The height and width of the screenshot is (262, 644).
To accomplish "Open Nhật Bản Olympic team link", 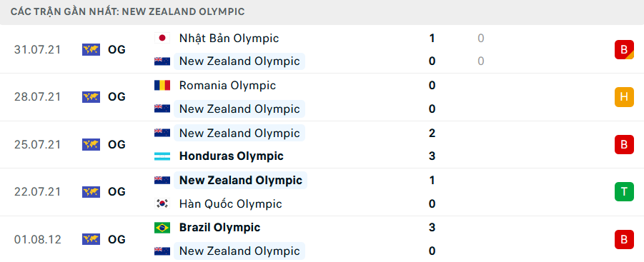I will pyautogui.click(x=229, y=38).
